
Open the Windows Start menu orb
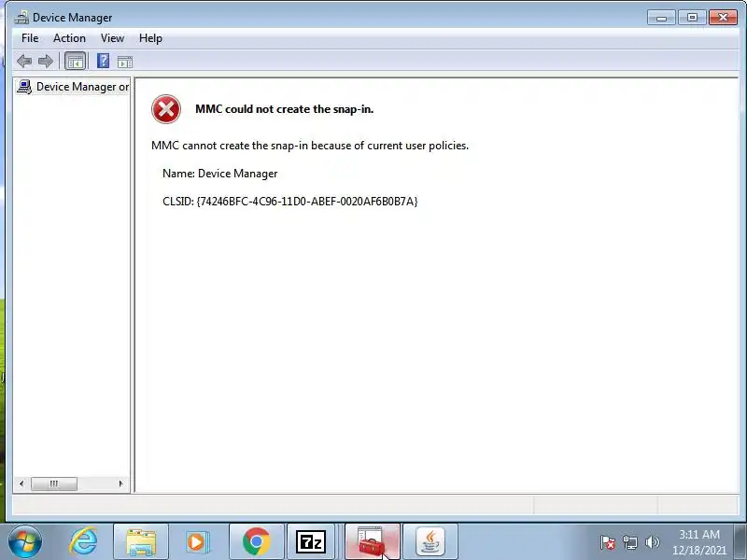[x=25, y=541]
